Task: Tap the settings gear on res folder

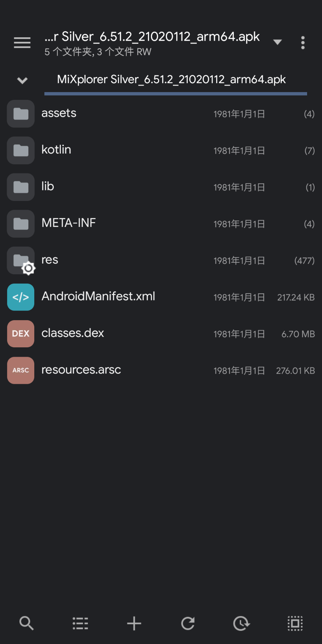Action: coord(28,268)
